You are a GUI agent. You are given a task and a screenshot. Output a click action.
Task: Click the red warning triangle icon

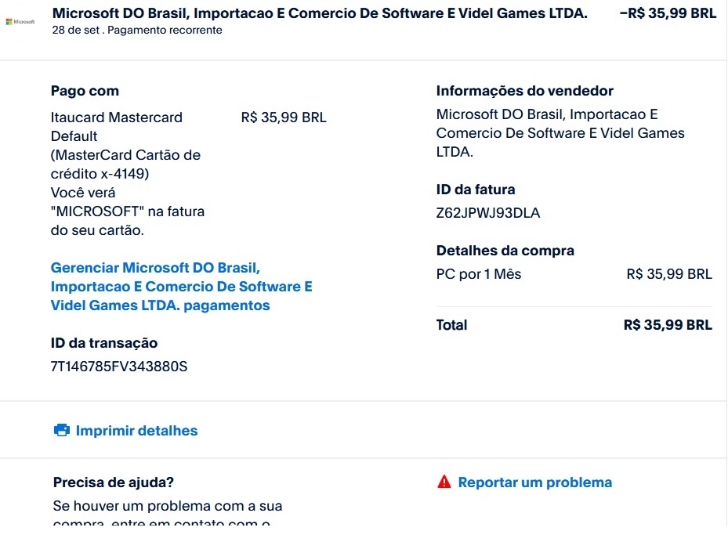click(x=444, y=482)
